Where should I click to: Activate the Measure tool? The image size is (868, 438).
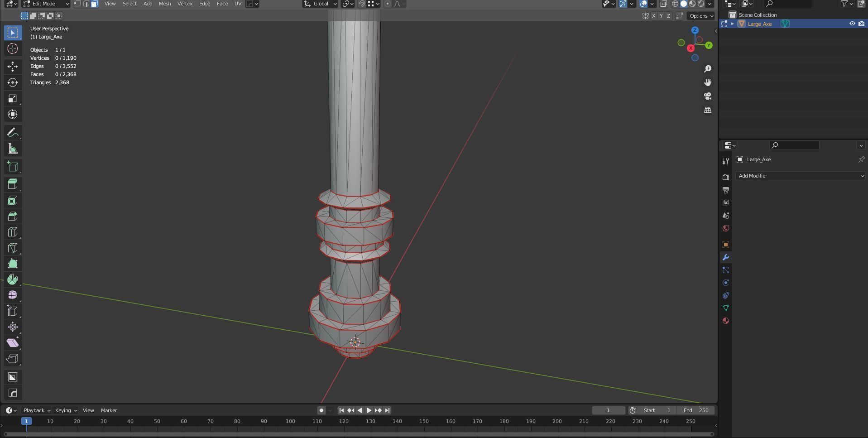tap(13, 149)
